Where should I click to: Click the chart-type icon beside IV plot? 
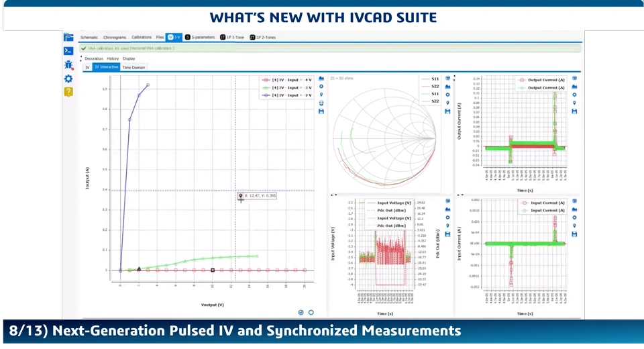click(321, 79)
